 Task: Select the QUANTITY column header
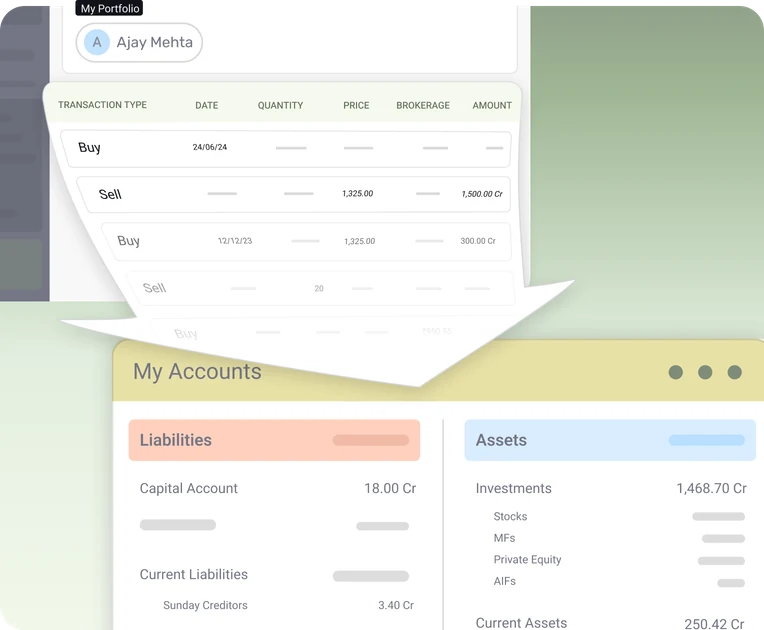click(x=280, y=105)
